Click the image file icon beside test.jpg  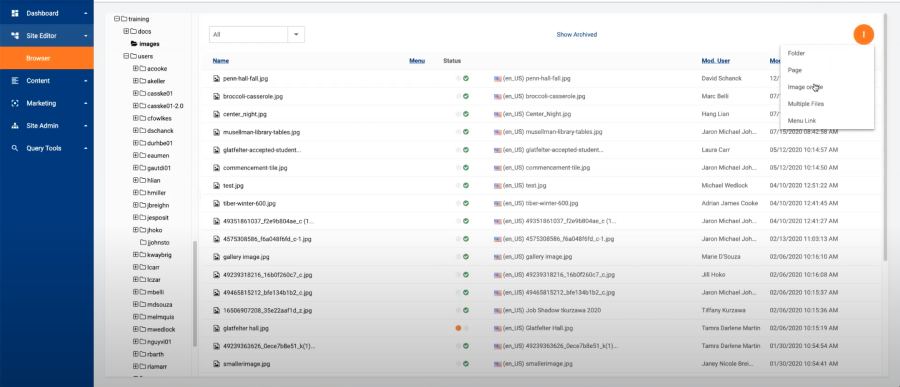click(216, 185)
